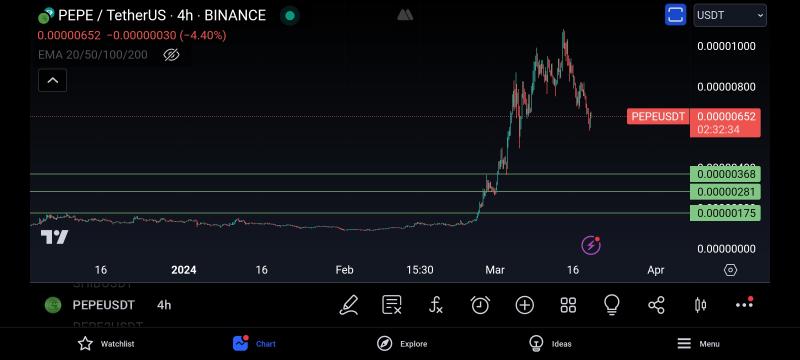Tap the 2024 date axis label
The width and height of the screenshot is (800, 360).
coord(184,270)
